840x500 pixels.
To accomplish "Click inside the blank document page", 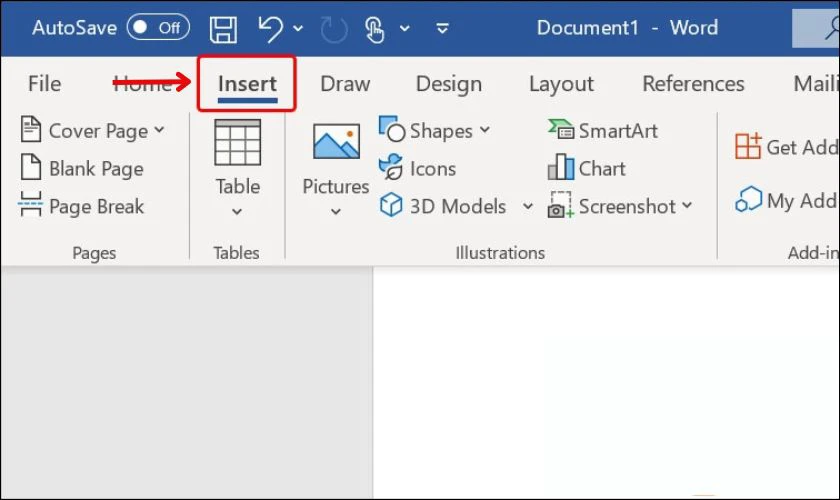I will click(x=606, y=383).
